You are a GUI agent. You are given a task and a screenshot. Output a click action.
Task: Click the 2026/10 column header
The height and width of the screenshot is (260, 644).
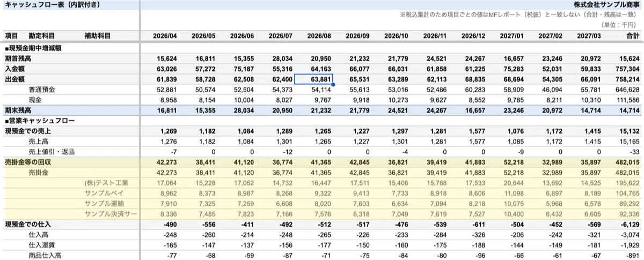pos(397,36)
